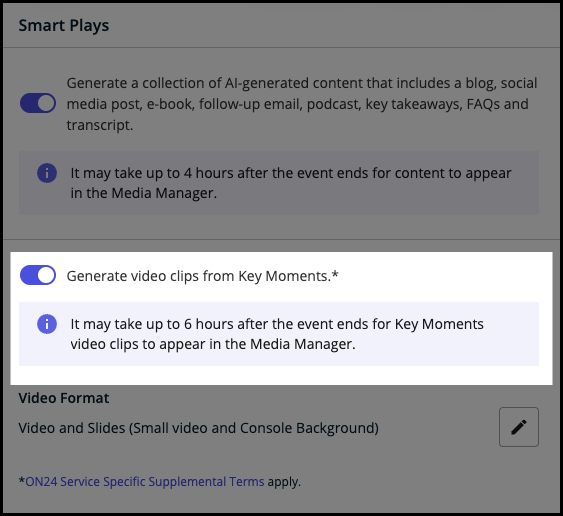
Task: Click the Smart Plays heading
Action: (64, 25)
